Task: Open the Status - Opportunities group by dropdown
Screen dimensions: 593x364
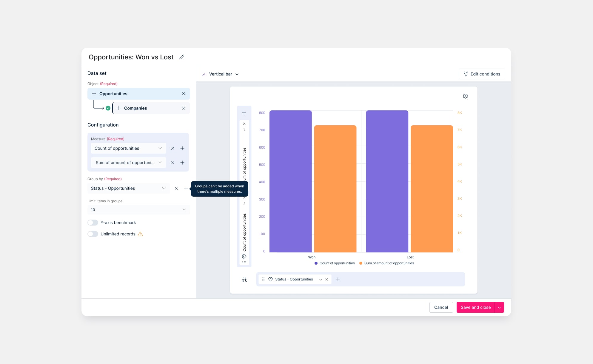Action: tap(128, 188)
